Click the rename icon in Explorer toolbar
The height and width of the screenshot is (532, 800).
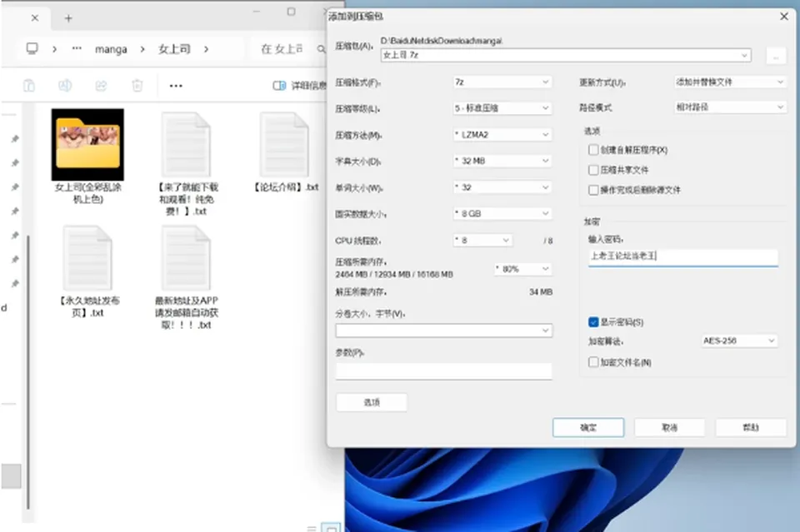[x=65, y=86]
